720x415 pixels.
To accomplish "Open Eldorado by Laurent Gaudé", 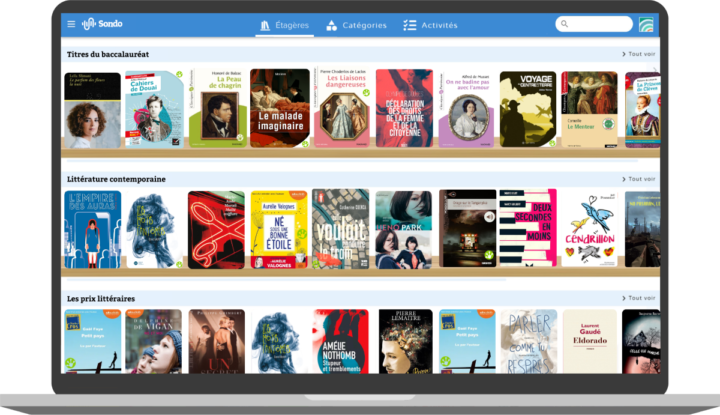I will pyautogui.click(x=590, y=342).
